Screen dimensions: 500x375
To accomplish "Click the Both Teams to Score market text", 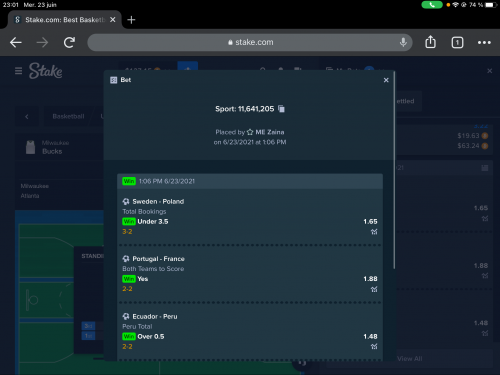I will (153, 269).
